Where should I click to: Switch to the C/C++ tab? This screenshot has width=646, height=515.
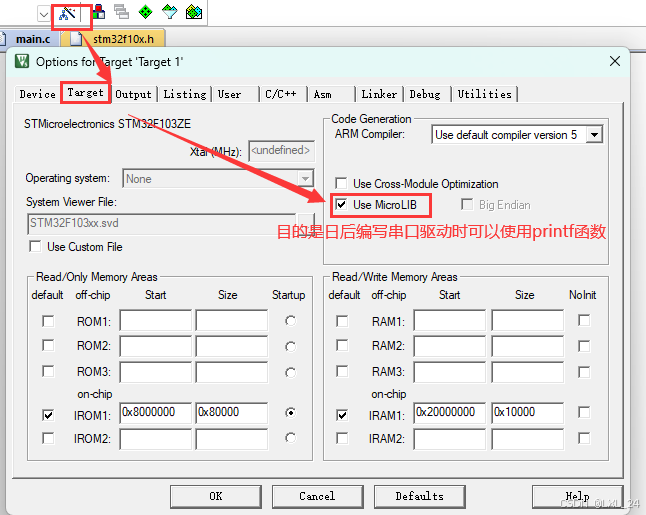[x=283, y=94]
